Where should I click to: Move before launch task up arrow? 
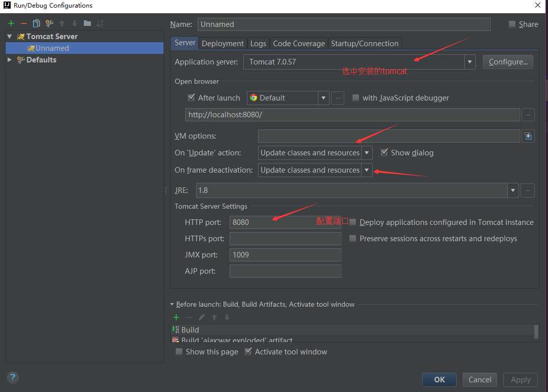[x=214, y=317]
